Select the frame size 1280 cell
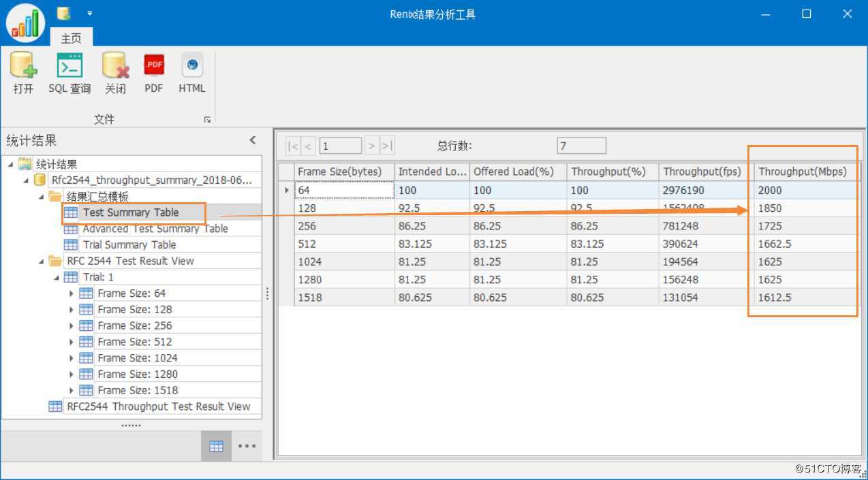Screen dimensions: 868x480 point(344,279)
